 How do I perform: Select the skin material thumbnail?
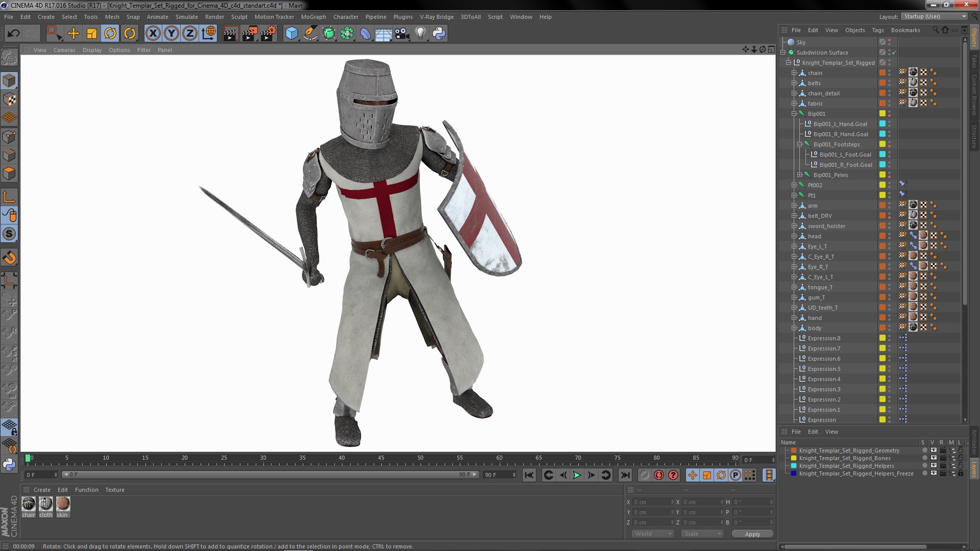pos(63,504)
